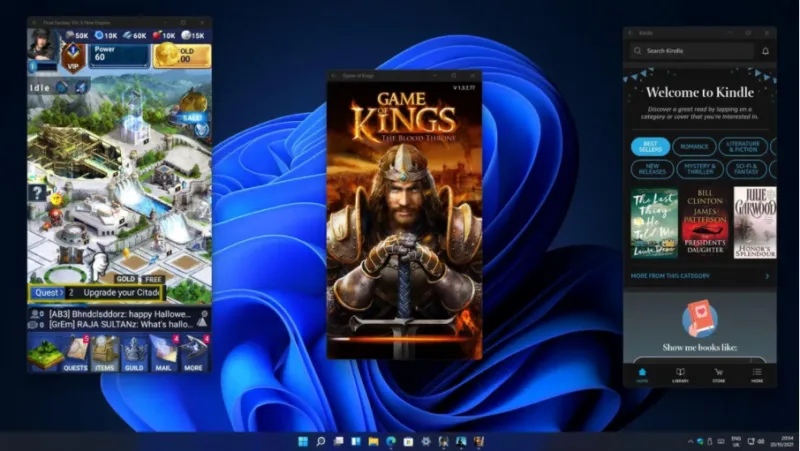Open Widgets from taskbar
The width and height of the screenshot is (800, 451).
(x=356, y=441)
